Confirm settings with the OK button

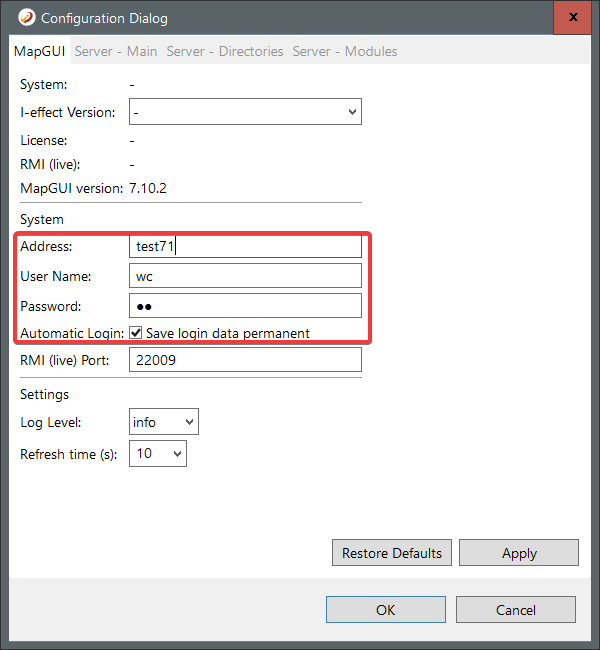[386, 610]
